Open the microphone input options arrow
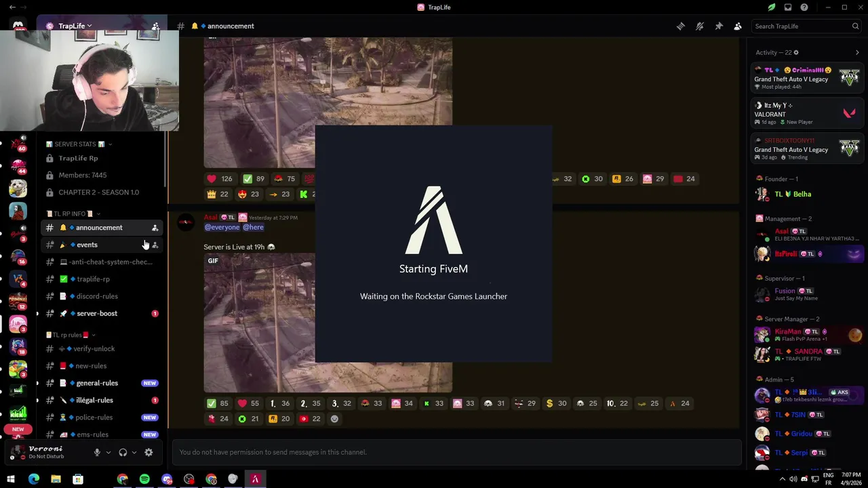The width and height of the screenshot is (868, 488). point(108,452)
